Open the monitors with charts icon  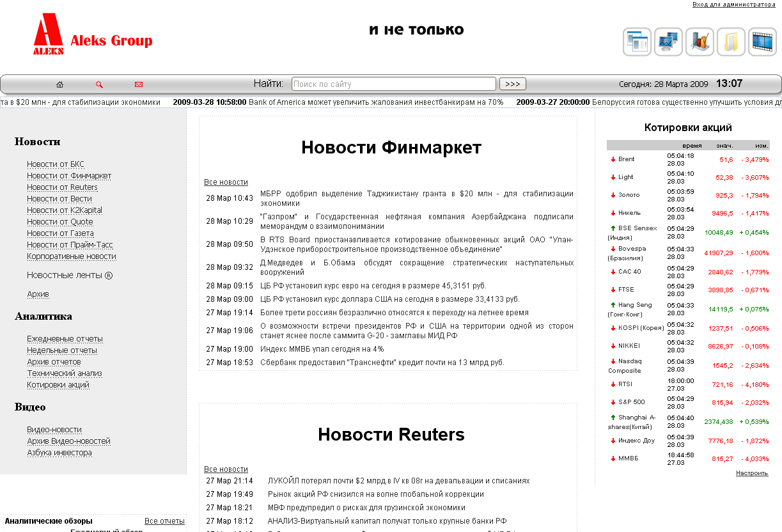point(668,42)
